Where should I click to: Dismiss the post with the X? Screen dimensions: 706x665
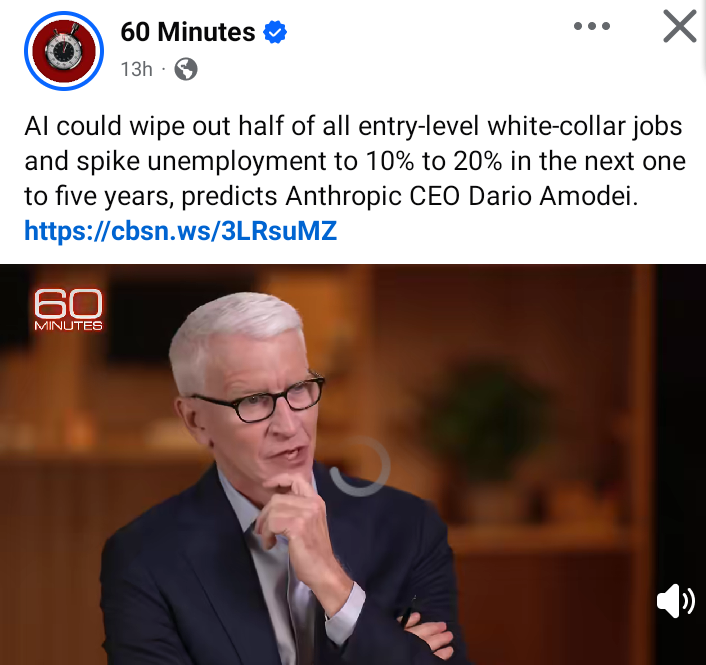click(x=680, y=27)
